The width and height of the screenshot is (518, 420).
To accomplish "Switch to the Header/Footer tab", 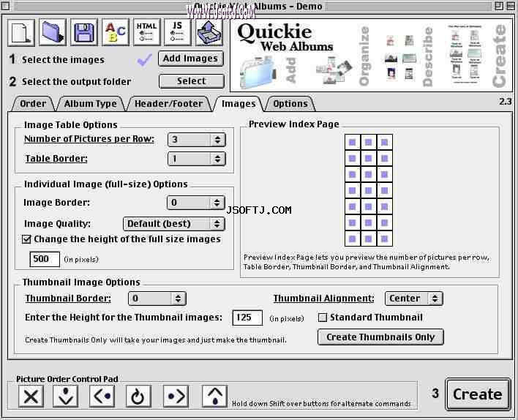I will (x=168, y=104).
